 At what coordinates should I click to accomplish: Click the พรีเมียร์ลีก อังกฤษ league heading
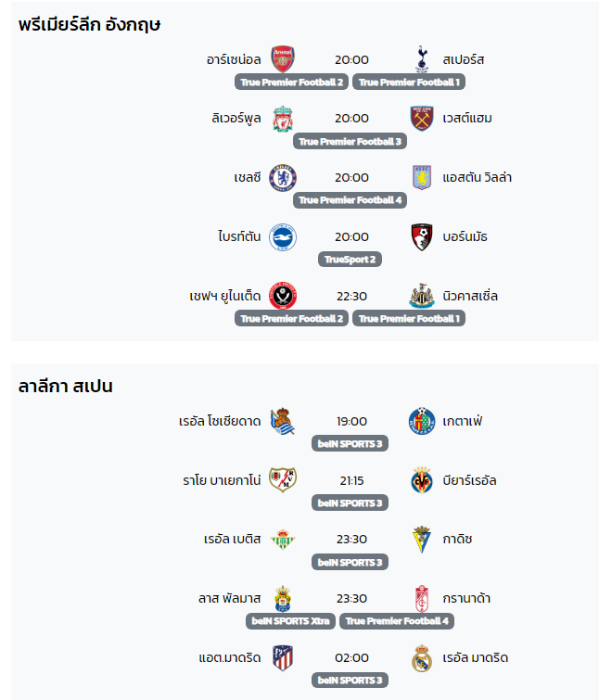pos(89,24)
